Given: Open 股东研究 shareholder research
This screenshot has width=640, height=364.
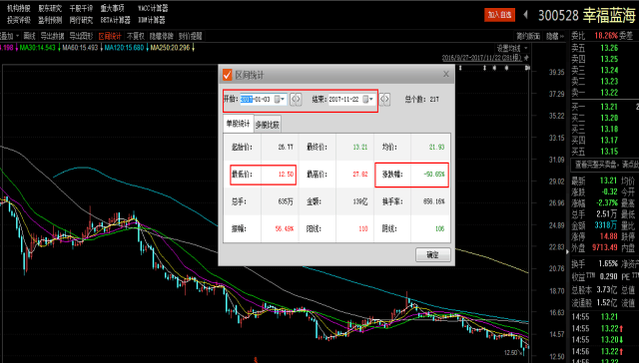Looking at the screenshot, I should 50,8.
